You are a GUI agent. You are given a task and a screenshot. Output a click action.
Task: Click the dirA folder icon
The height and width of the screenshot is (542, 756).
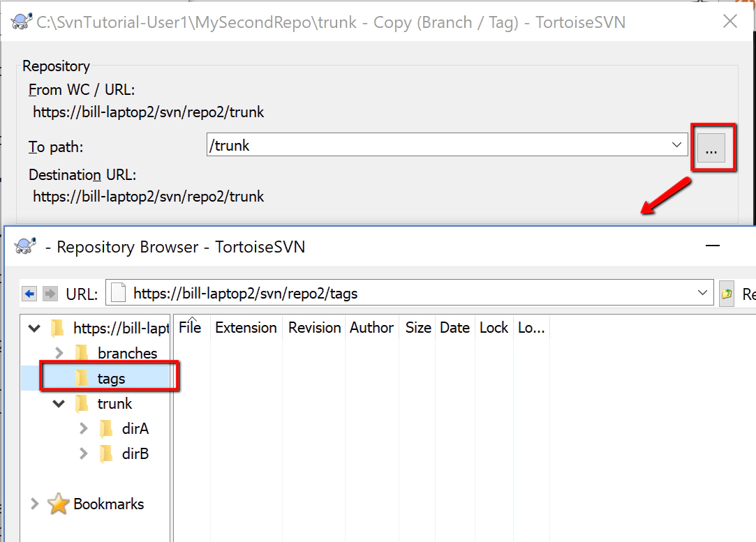point(106,428)
